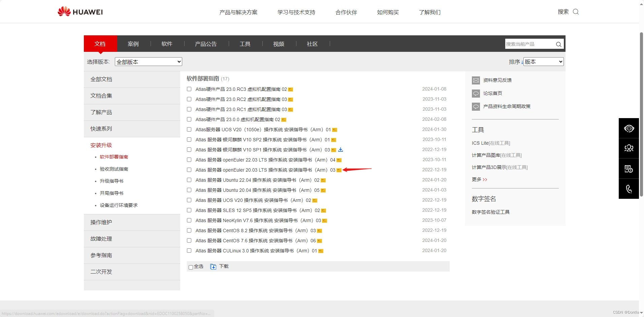Click the Huawei logo
Screen dimensions: 644x317
click(80, 12)
